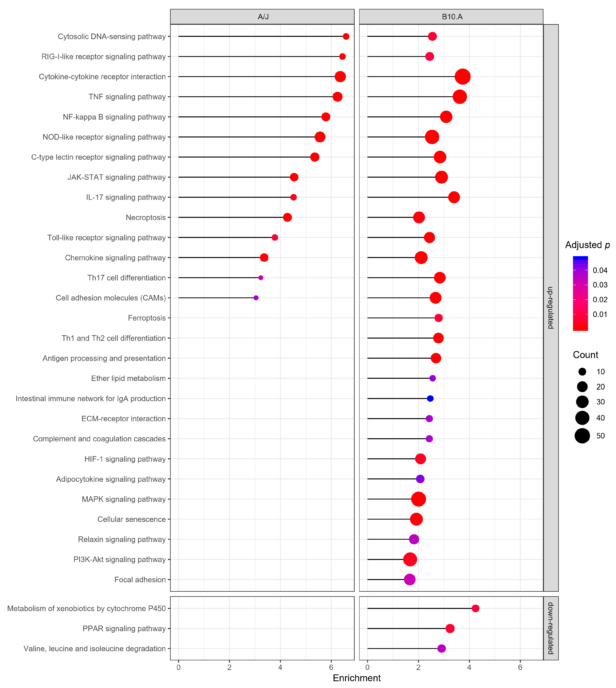Click the TNF signaling pathway label
This screenshot has width=616, height=688.
pos(127,97)
